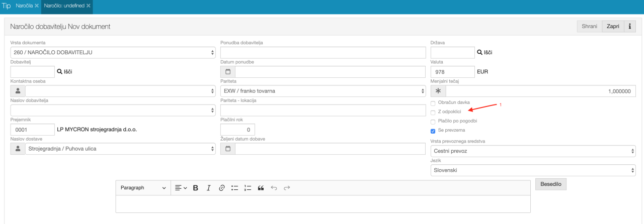Close the Naročilo: undefined tab

coord(89,6)
